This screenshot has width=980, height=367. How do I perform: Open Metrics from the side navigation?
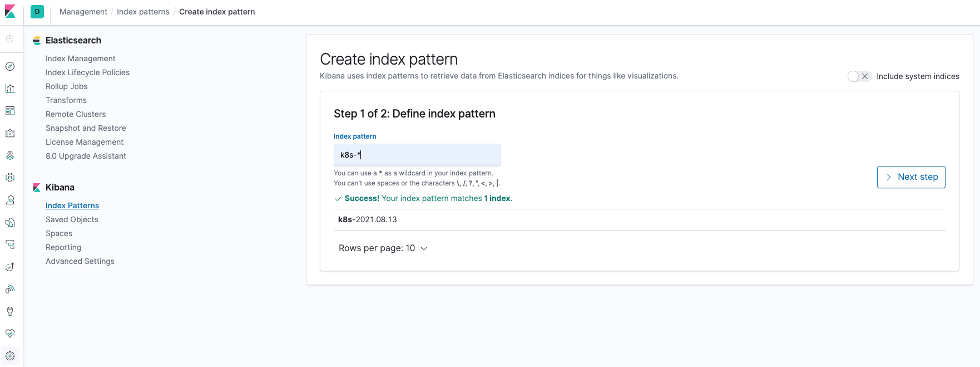pos(10,200)
